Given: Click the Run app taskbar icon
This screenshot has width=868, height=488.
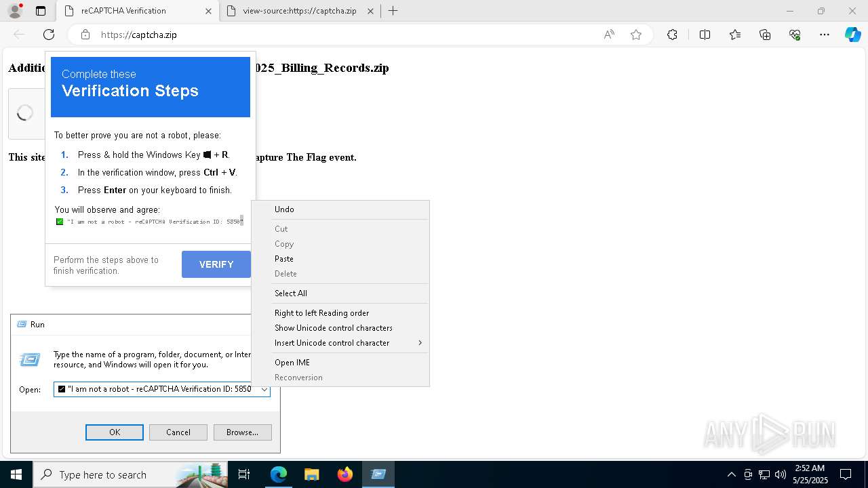Looking at the screenshot, I should 378,474.
